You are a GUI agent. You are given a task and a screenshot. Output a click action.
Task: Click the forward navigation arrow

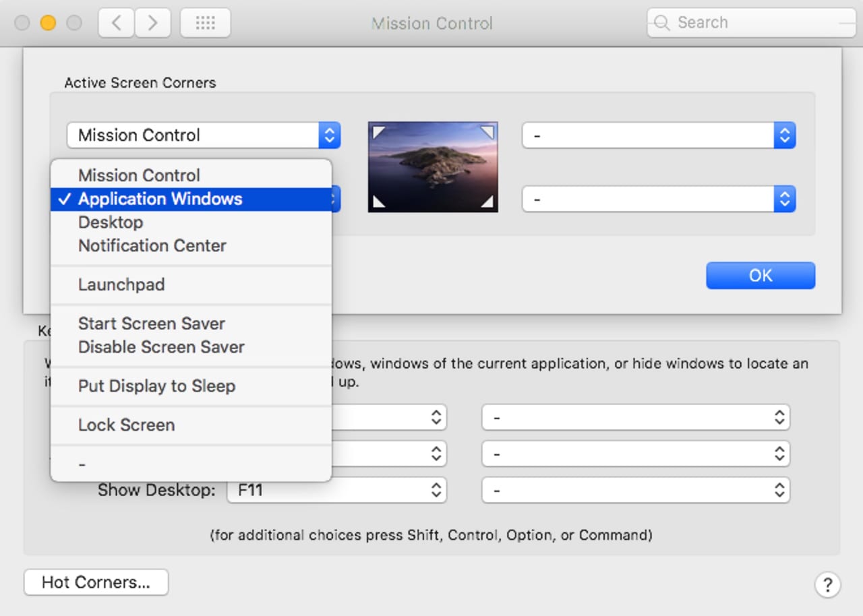tap(152, 23)
